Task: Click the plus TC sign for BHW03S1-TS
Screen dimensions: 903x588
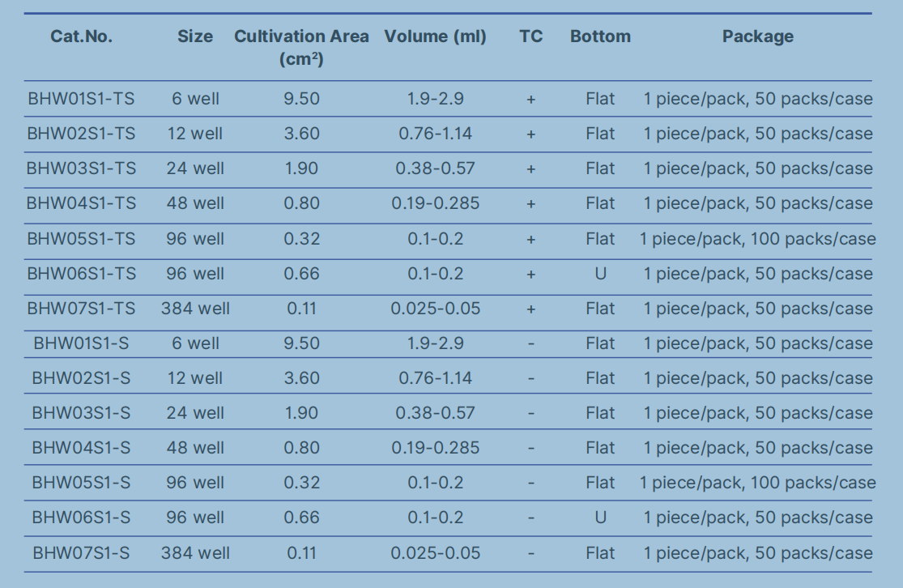Action: tap(530, 169)
